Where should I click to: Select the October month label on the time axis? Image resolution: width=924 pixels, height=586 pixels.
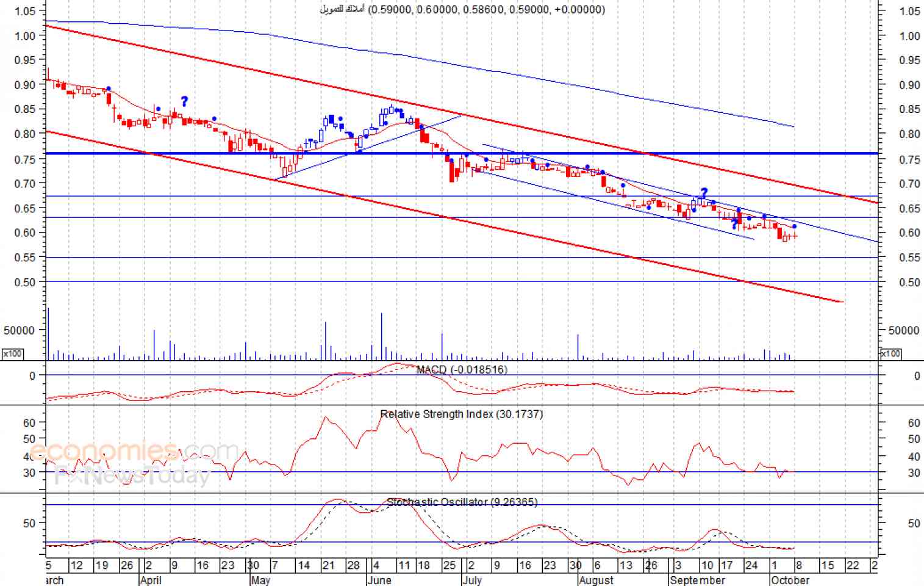click(790, 580)
